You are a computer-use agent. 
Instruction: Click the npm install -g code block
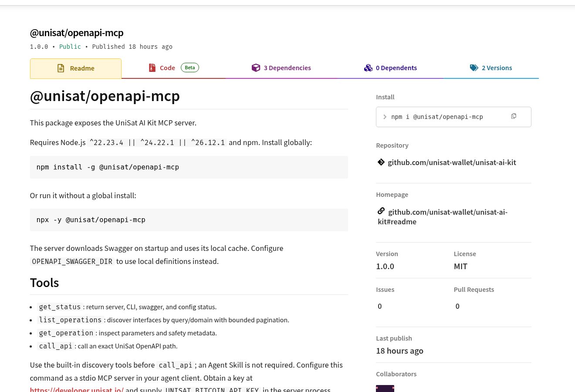coord(189,167)
